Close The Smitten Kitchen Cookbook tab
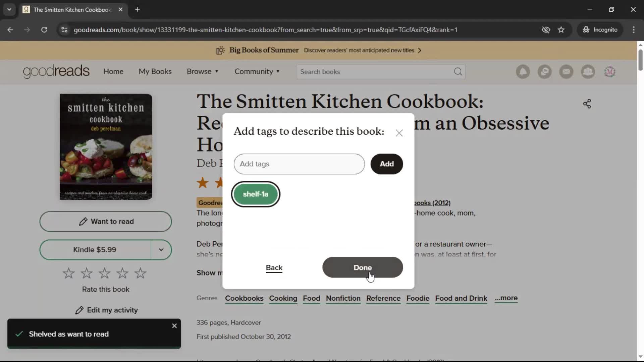This screenshot has width=644, height=362. pos(121,9)
